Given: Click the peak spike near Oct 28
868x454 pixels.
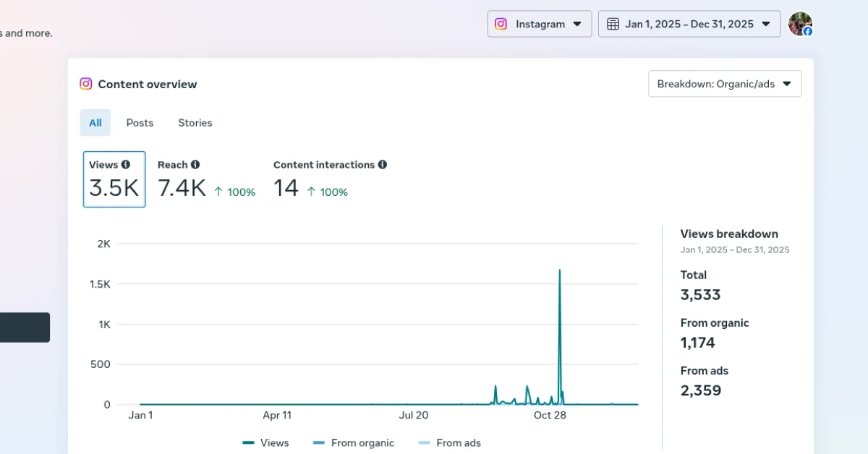Looking at the screenshot, I should click(x=559, y=270).
